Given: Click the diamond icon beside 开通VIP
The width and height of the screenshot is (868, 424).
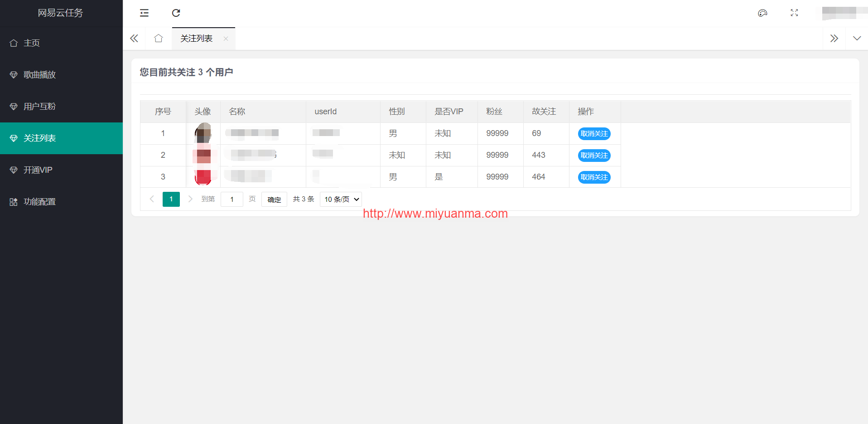Looking at the screenshot, I should tap(14, 170).
